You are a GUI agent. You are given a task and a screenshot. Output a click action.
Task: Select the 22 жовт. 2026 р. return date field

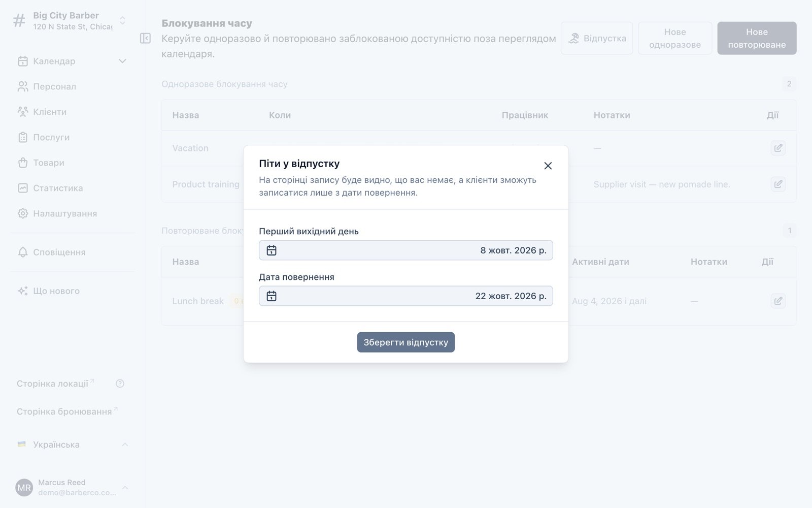click(406, 296)
